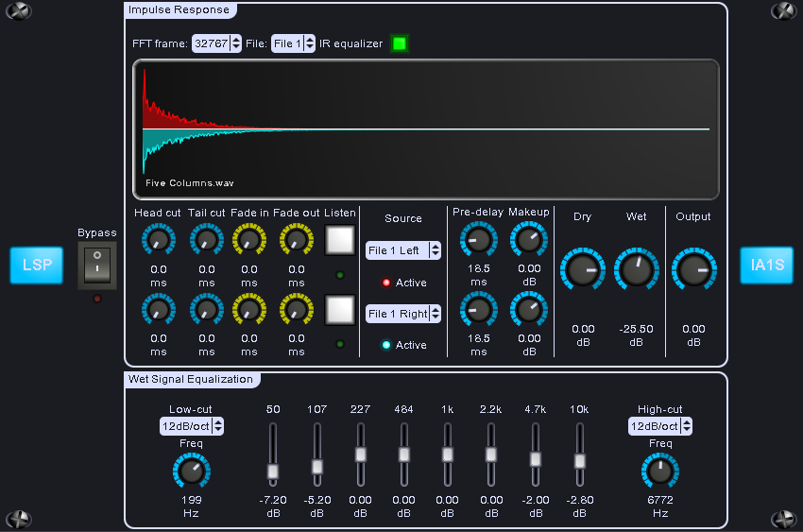The height and width of the screenshot is (532, 803).
Task: Toggle the top Listen button
Action: click(339, 240)
